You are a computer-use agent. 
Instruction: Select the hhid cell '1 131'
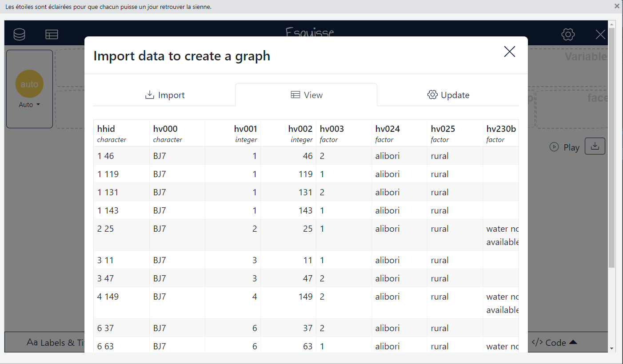[x=121, y=192]
